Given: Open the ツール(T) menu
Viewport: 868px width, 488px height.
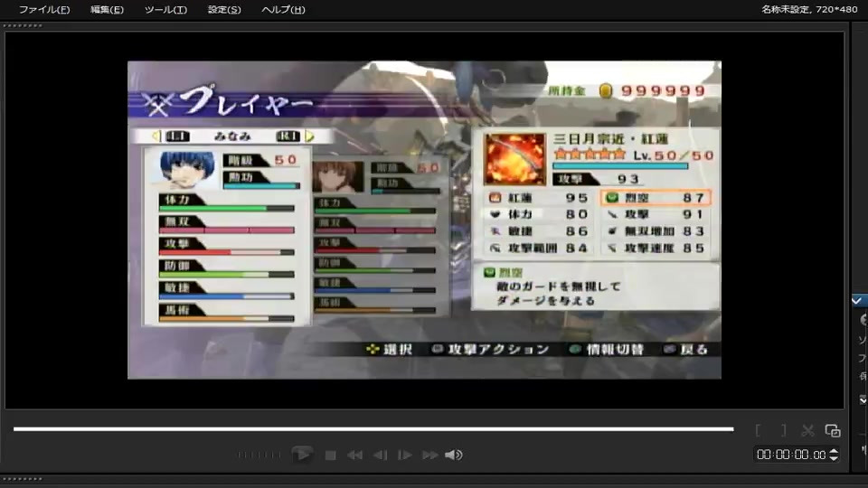Looking at the screenshot, I should click(x=165, y=9).
